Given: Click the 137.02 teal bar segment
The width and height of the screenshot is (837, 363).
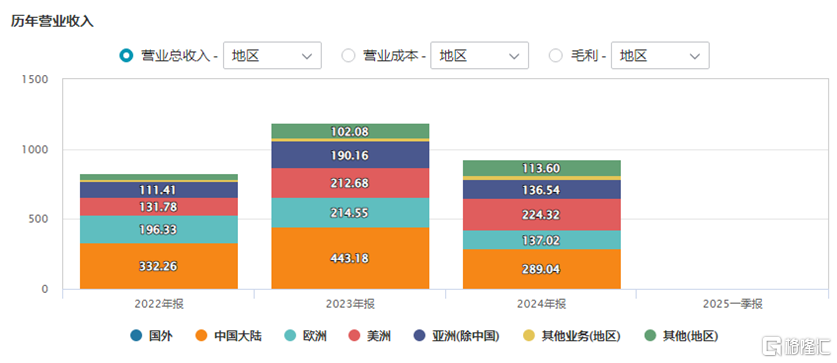Looking at the screenshot, I should click(x=542, y=240).
